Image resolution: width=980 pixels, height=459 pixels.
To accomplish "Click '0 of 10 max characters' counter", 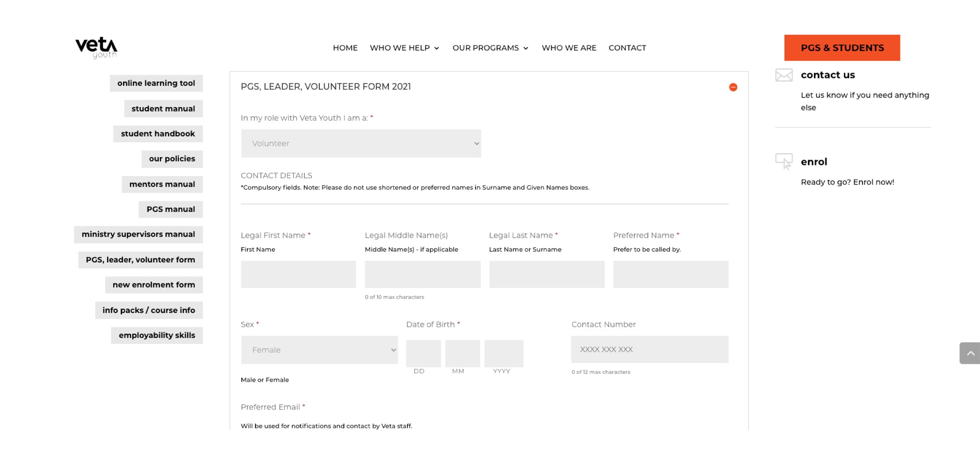I will pos(394,297).
